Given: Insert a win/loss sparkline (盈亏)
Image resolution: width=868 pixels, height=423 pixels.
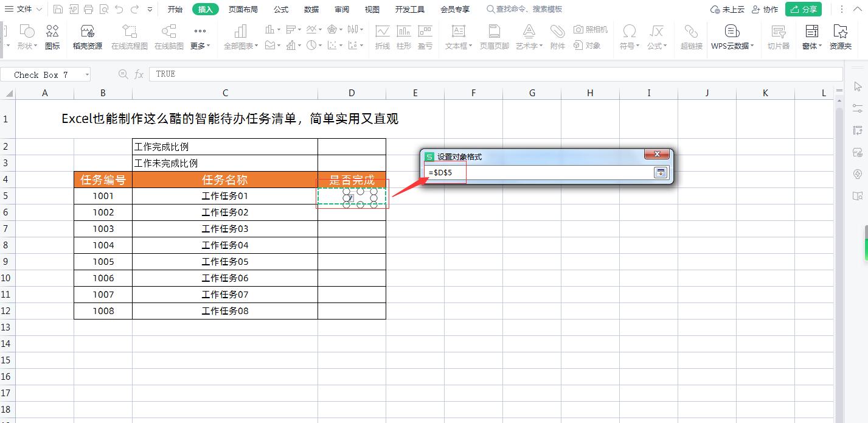Looking at the screenshot, I should 425,37.
